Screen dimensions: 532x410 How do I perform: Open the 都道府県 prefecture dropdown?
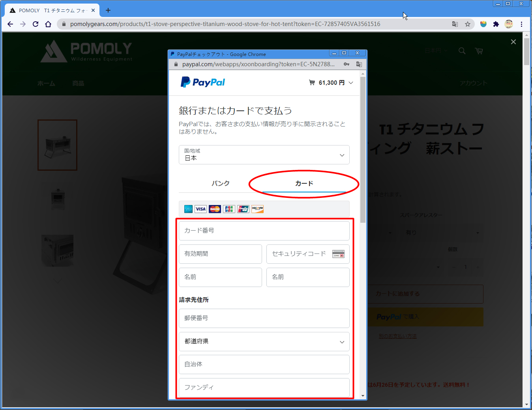(264, 341)
